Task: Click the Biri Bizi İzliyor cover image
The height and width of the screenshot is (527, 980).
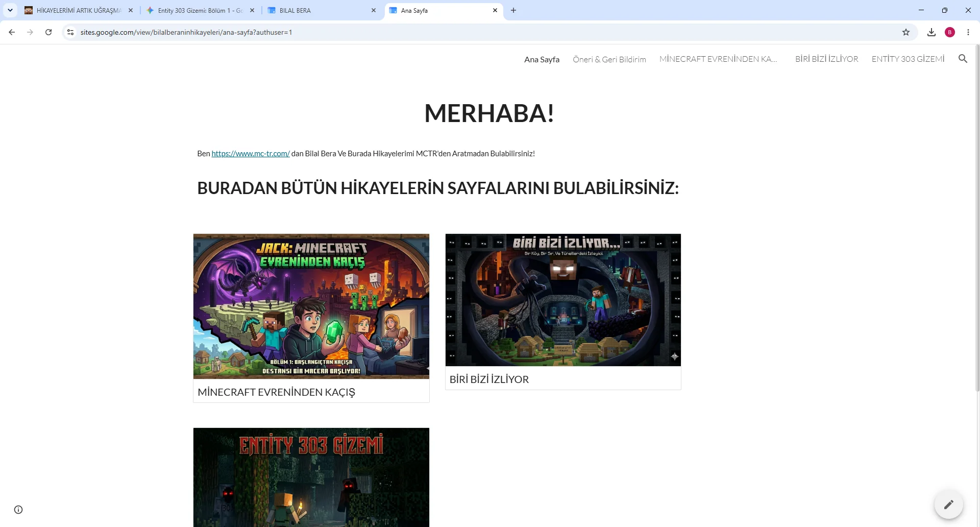Action: pyautogui.click(x=563, y=300)
